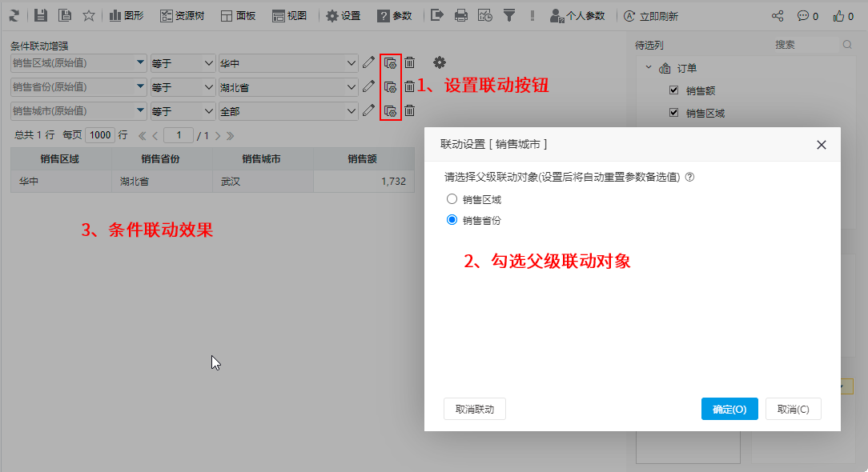
Task: Click the rows-per-page field showing 1000
Action: 100,135
